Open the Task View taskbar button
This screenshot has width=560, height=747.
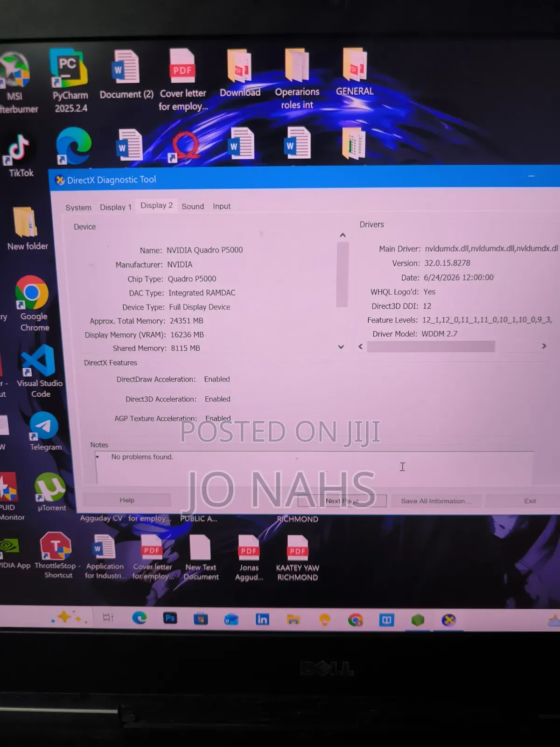tap(108, 618)
